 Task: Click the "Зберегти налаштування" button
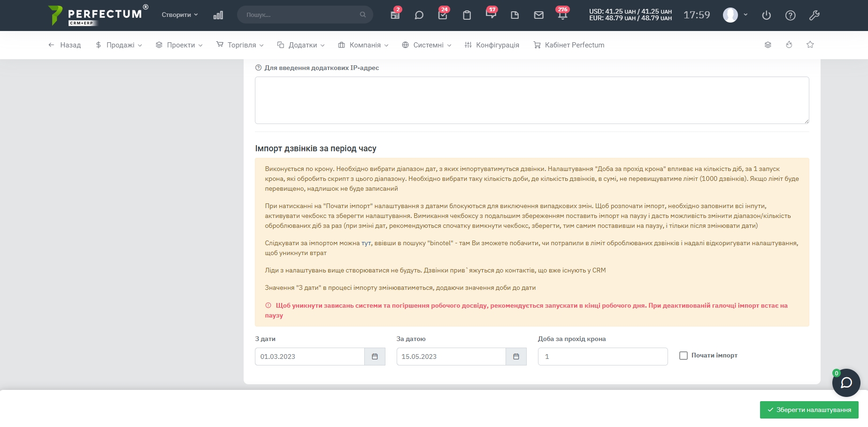[x=809, y=410]
